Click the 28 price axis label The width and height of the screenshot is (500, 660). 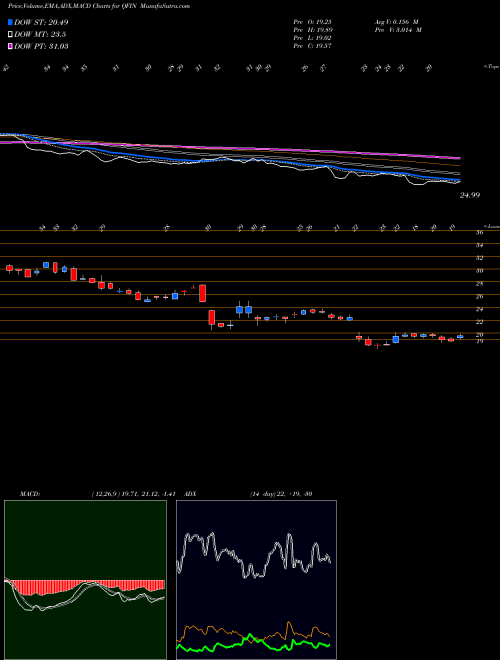point(479,284)
